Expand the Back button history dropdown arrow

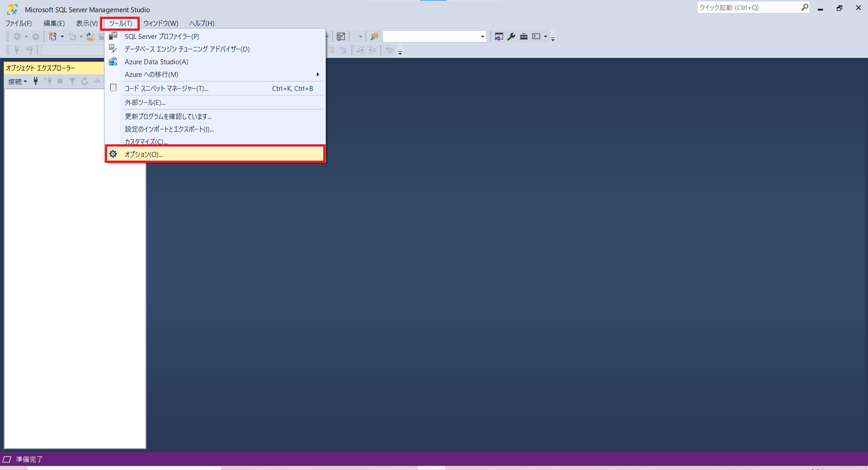click(26, 37)
